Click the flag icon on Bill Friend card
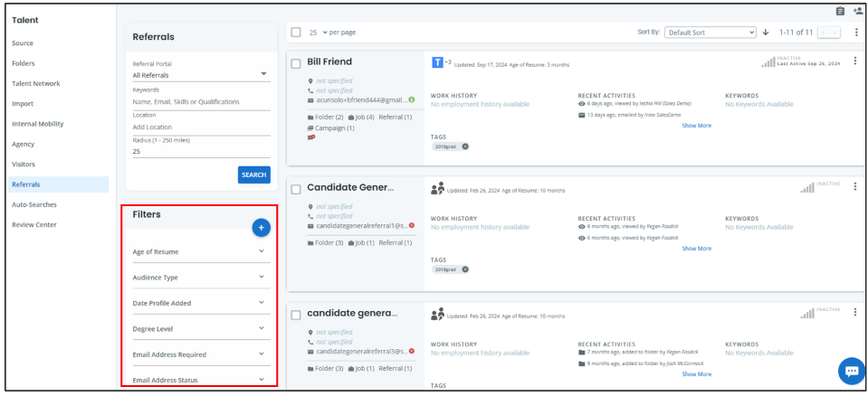Viewport: 868px width, 396px height. (311, 137)
